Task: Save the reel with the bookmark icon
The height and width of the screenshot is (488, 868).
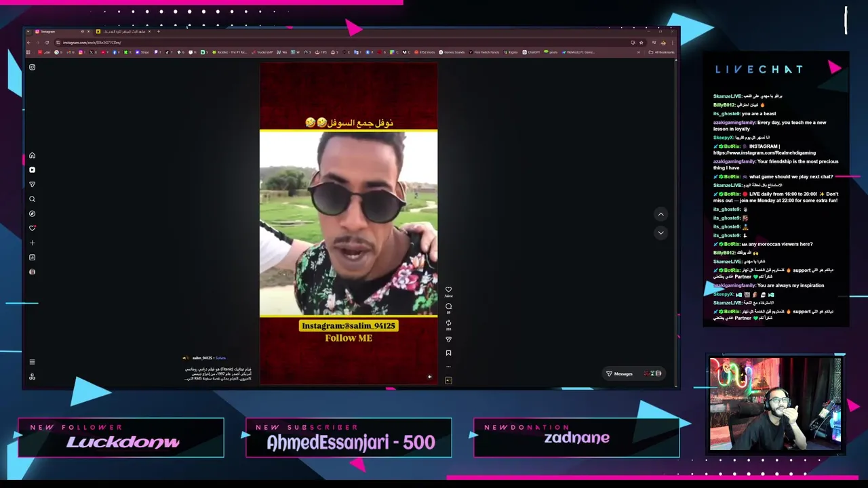Action: tap(448, 353)
